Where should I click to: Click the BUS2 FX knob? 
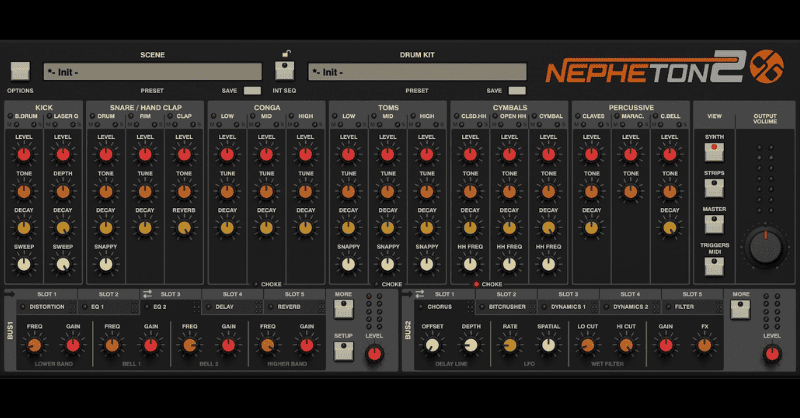705,345
